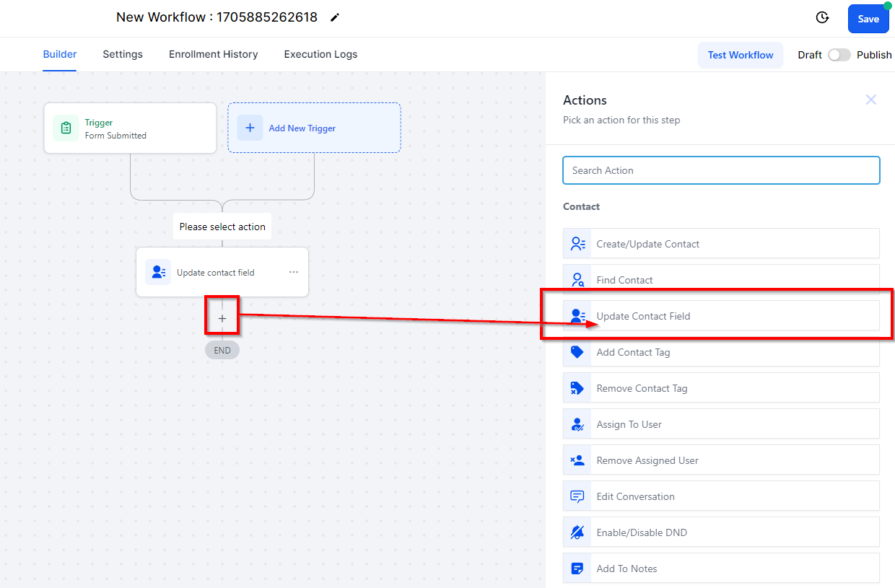The width and height of the screenshot is (895, 588).
Task: Close the Actions panel
Action: coord(871,100)
